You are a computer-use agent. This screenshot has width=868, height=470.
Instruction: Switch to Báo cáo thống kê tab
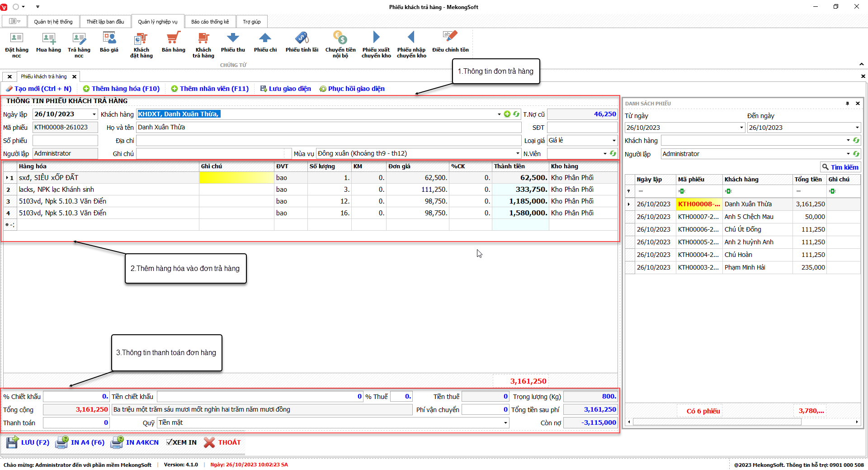[x=210, y=22]
